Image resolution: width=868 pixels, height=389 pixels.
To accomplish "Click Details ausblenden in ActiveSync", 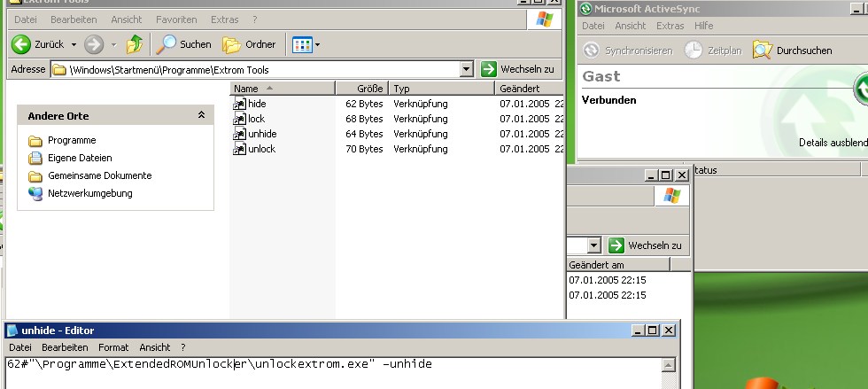I will 833,142.
